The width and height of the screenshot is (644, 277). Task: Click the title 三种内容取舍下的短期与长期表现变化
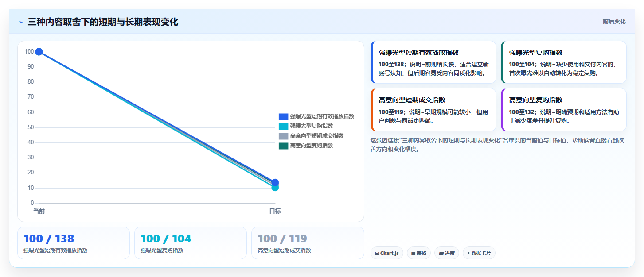(103, 22)
